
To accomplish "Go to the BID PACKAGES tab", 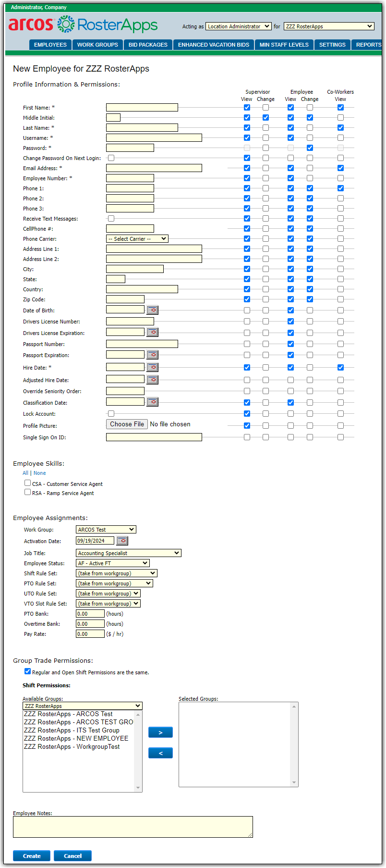I will pyautogui.click(x=148, y=45).
